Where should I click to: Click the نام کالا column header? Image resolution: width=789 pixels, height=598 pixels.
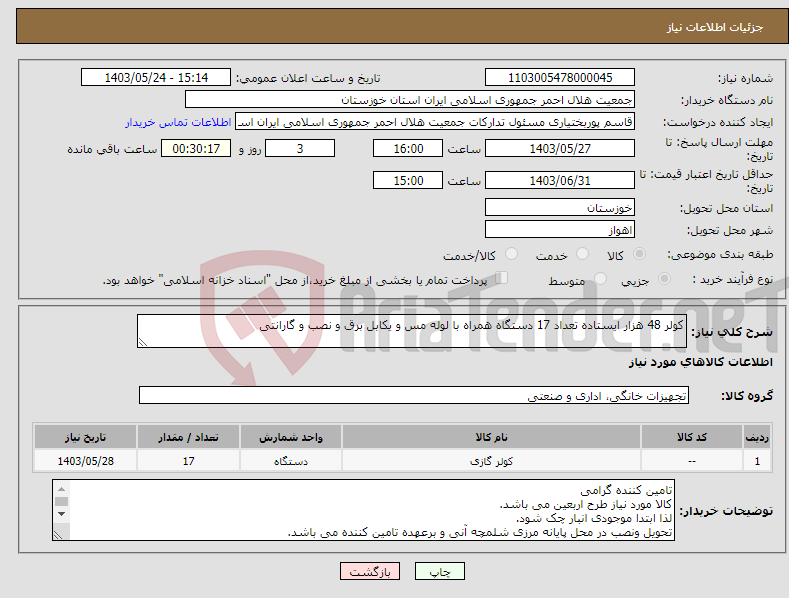[x=491, y=437]
